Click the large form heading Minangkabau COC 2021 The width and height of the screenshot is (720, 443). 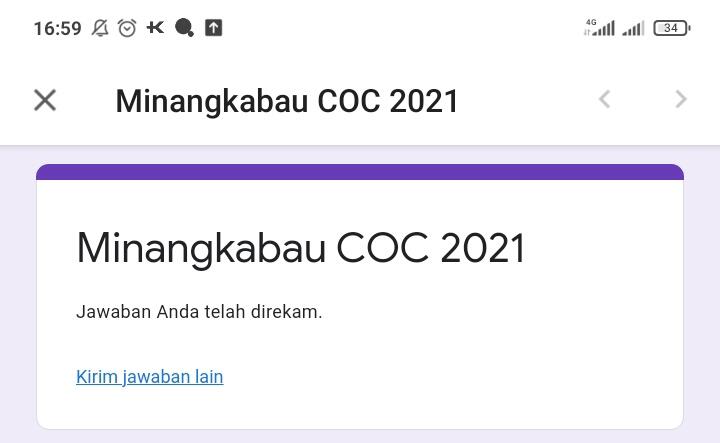(x=301, y=248)
